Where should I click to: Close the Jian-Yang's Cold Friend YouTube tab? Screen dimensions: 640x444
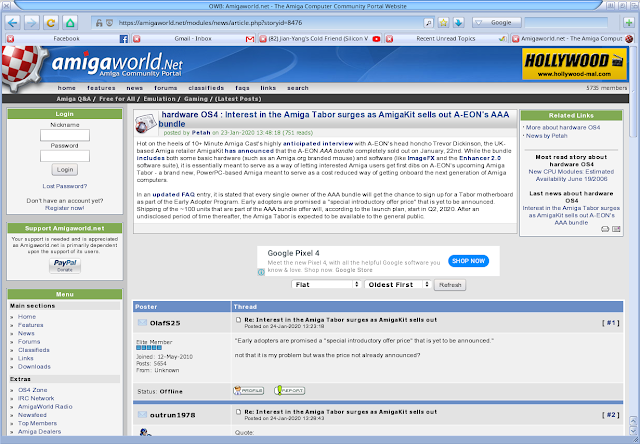click(263, 39)
